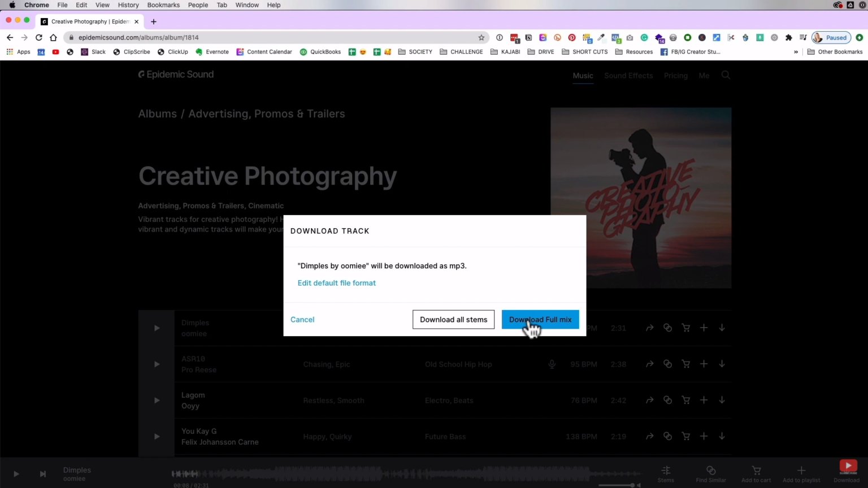Add the Lagom track to cart
Screen dimensions: 868x488
point(685,400)
